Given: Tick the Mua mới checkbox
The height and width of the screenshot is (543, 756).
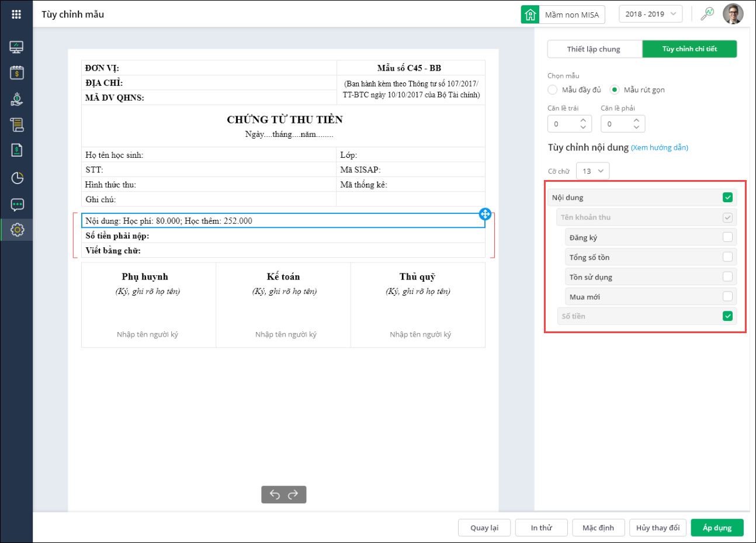Looking at the screenshot, I should pos(727,296).
